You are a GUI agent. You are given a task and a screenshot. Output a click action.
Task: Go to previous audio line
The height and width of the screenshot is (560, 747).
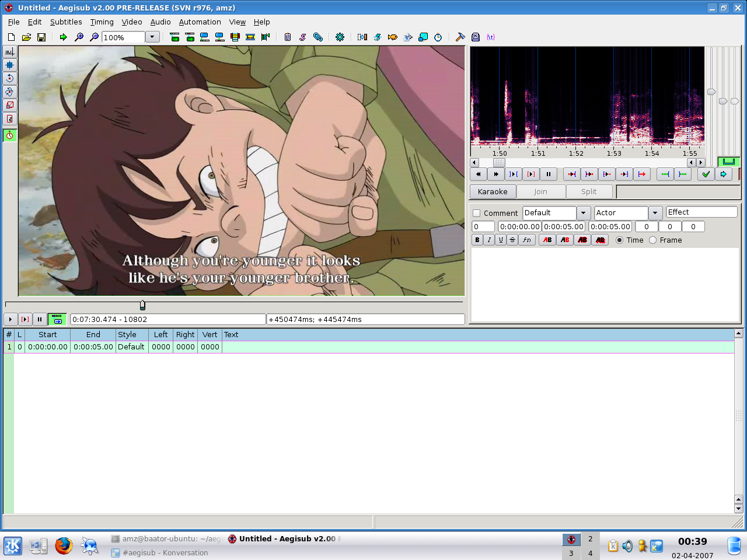(479, 174)
